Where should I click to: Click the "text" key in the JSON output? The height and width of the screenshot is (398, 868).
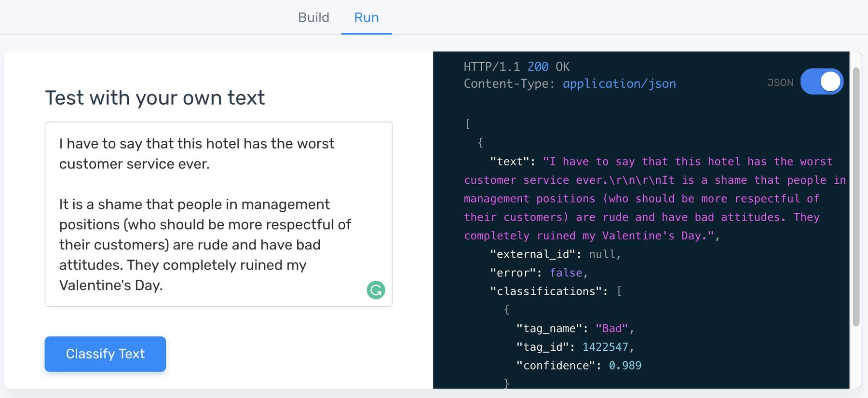(509, 162)
